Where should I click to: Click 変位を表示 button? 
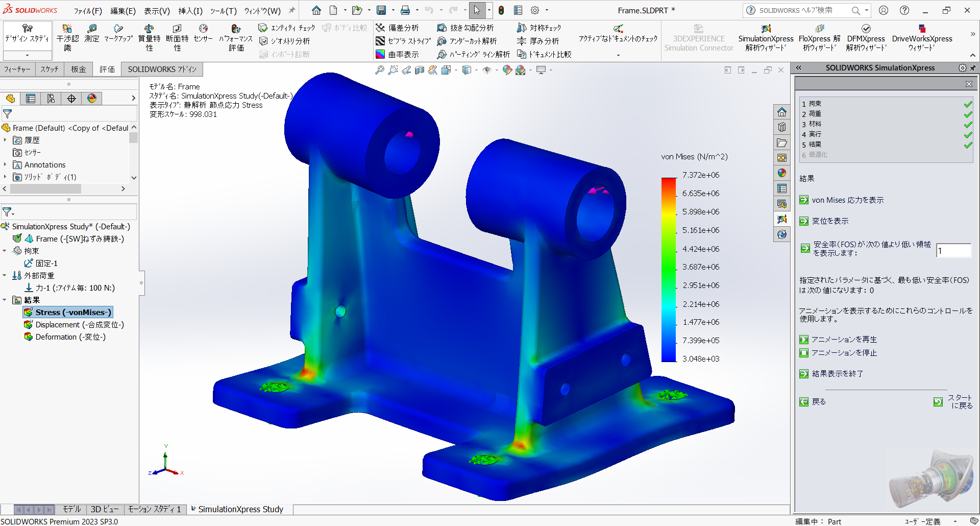[x=824, y=221]
